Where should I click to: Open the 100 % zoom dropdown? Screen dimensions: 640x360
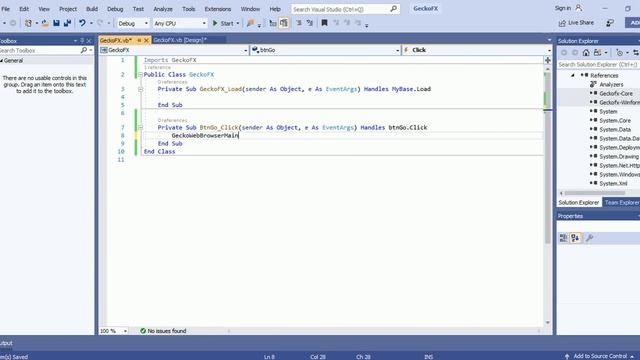(113, 331)
